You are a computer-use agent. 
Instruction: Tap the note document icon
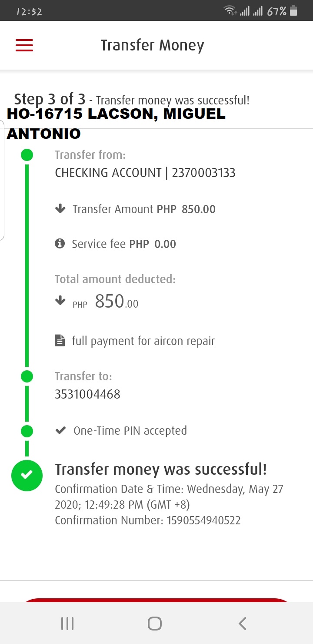pos(60,341)
